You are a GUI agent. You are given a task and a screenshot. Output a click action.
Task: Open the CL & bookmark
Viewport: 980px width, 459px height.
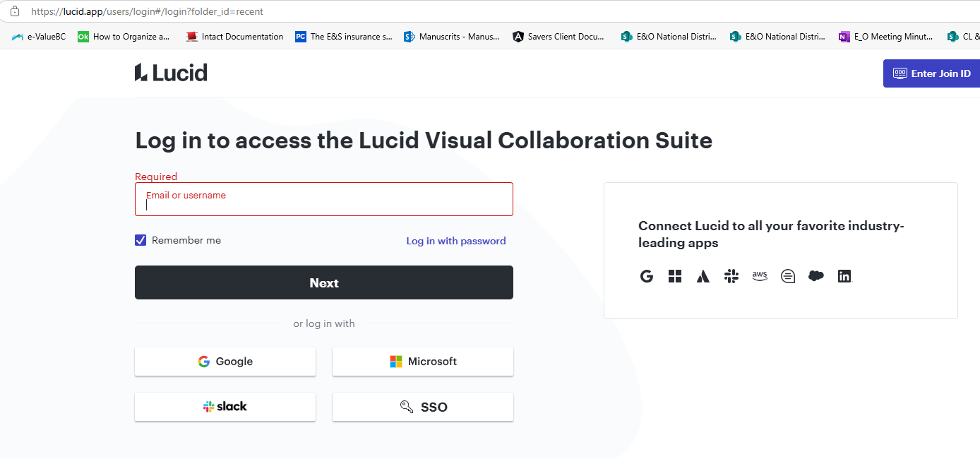pyautogui.click(x=964, y=37)
